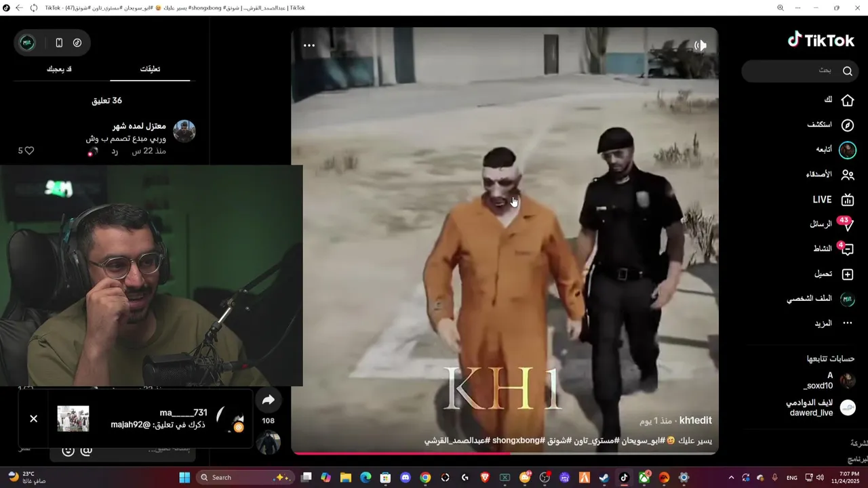
Task: Open the Friends (الأصدقاء) page
Action: 829,175
